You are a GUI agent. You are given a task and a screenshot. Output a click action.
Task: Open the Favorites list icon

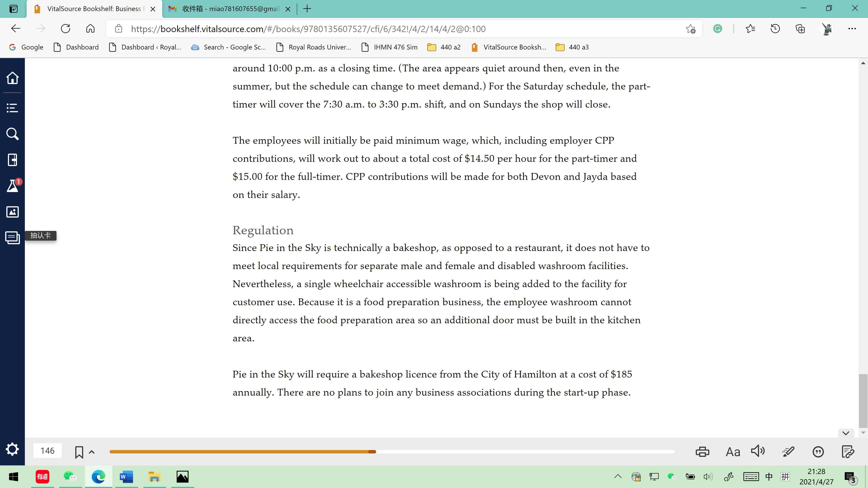[750, 29]
